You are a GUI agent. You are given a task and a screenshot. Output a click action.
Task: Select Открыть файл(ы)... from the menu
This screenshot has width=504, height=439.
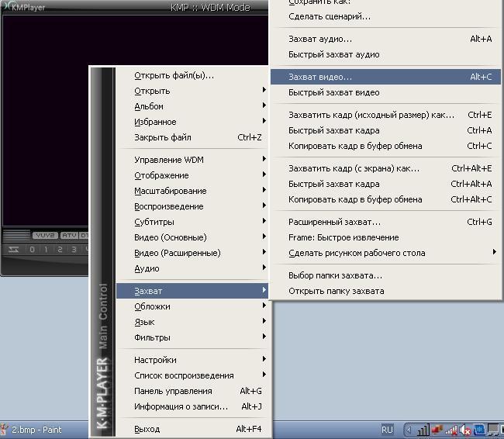pos(174,75)
